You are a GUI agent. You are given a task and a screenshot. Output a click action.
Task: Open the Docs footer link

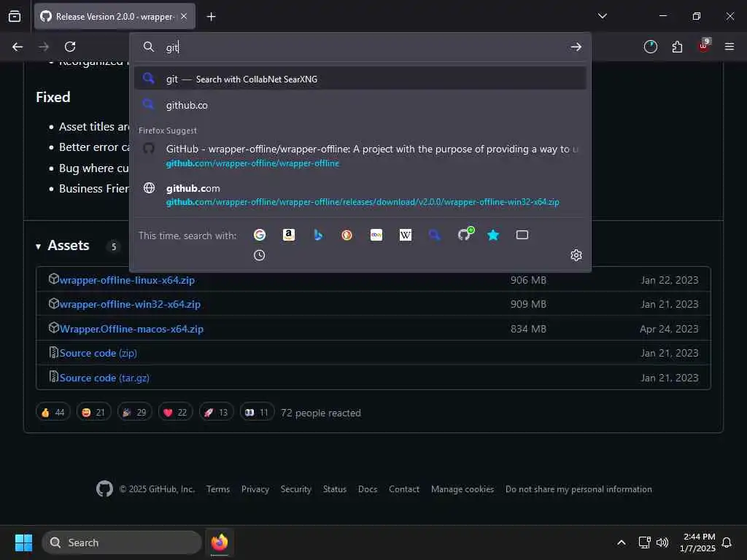368,489
